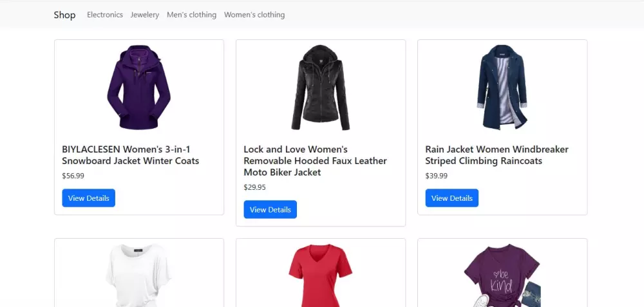Screen dimensions: 644x307
Task: Click the navy rain jacket image
Action: tap(502, 88)
